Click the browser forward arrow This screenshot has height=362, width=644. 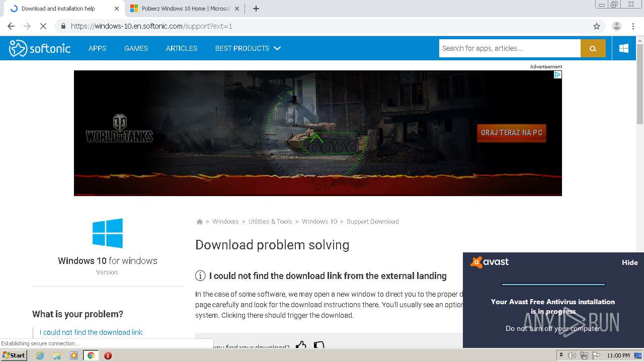point(27,26)
